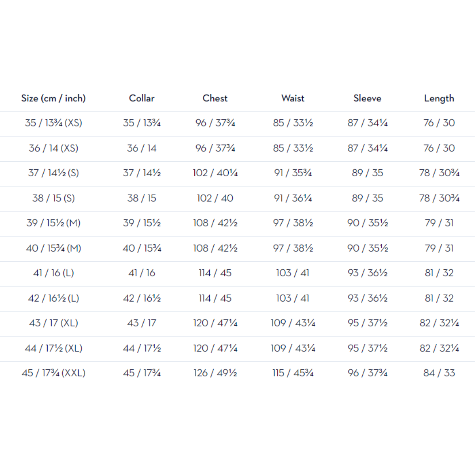Screen dimensions: 476x476
Task: Select the 36 / 14 (XS) size row
Action: [238, 149]
